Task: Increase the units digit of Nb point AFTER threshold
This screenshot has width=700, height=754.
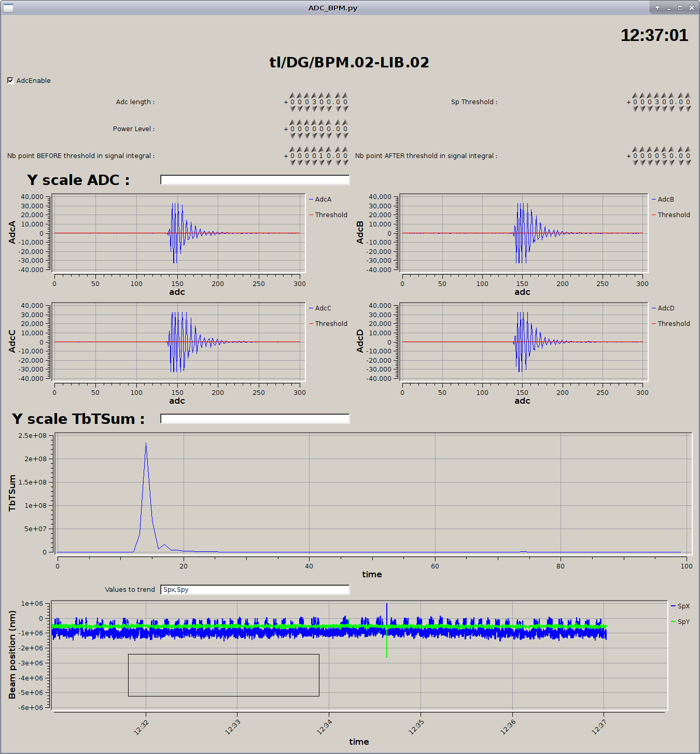Action: coord(671,149)
